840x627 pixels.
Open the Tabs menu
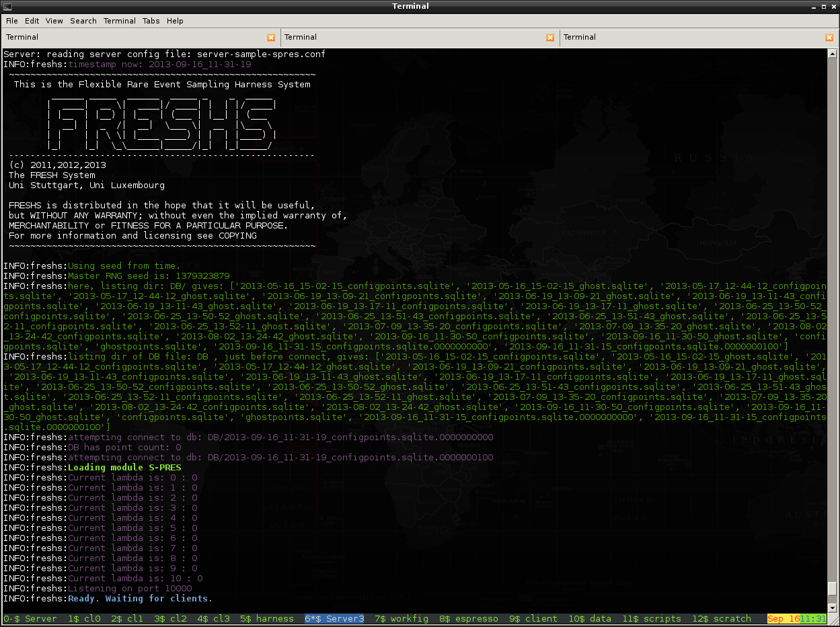151,21
